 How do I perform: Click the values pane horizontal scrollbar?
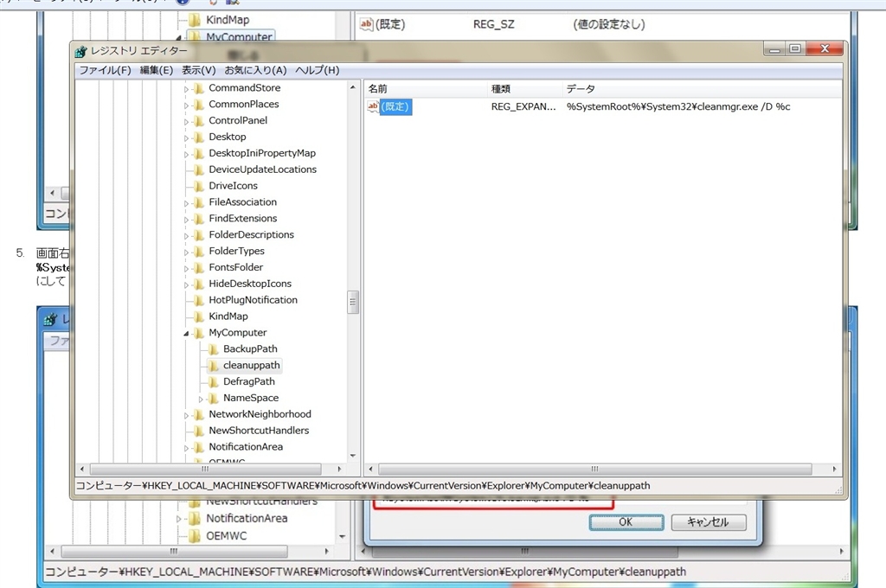595,469
